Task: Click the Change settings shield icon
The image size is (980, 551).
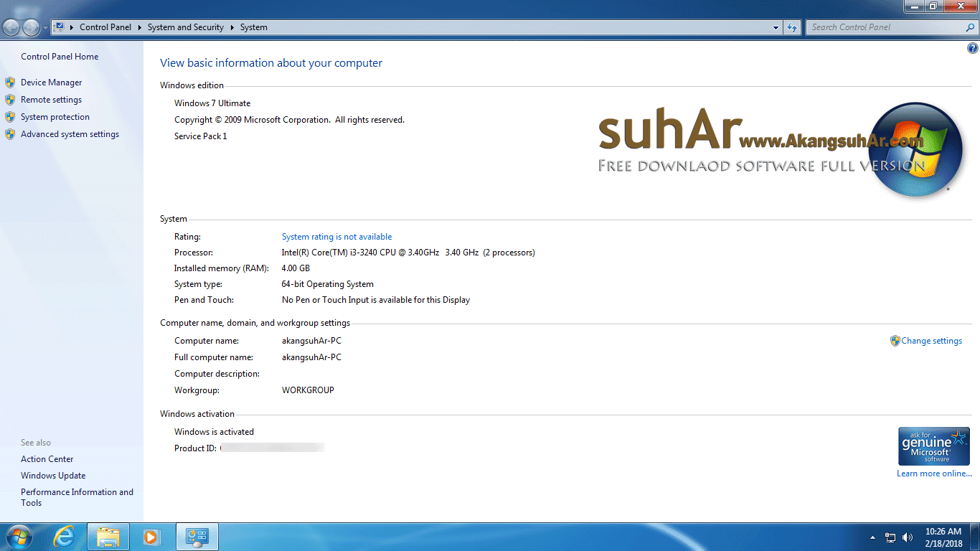Action: tap(895, 341)
